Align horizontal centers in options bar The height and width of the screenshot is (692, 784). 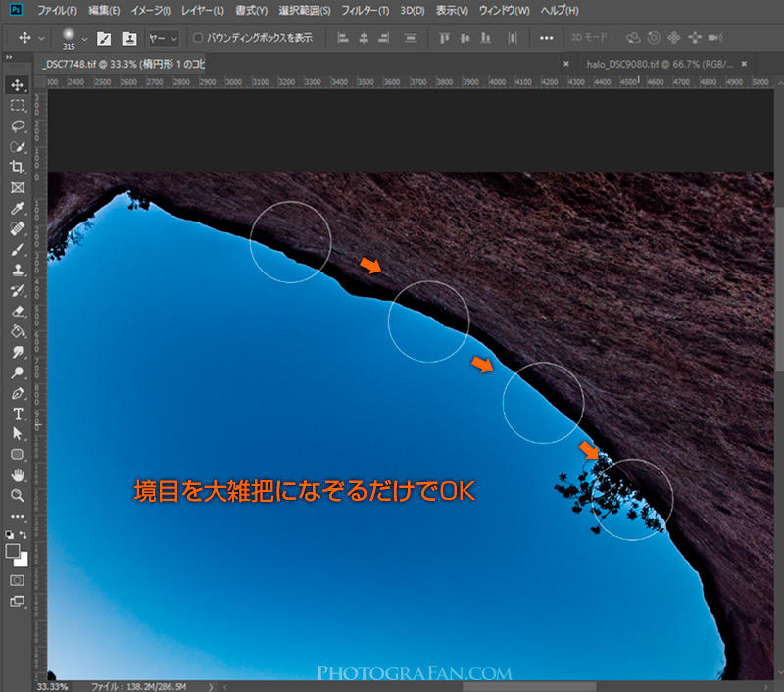tap(364, 38)
